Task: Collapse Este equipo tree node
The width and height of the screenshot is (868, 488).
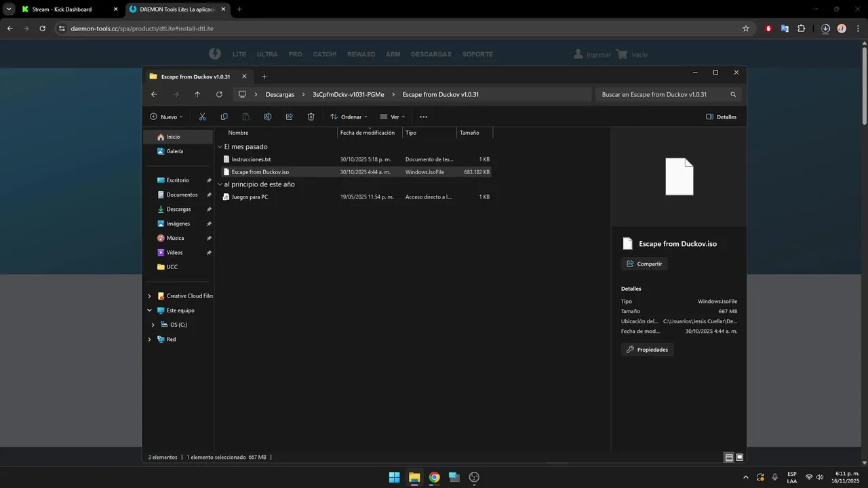Action: (150, 310)
